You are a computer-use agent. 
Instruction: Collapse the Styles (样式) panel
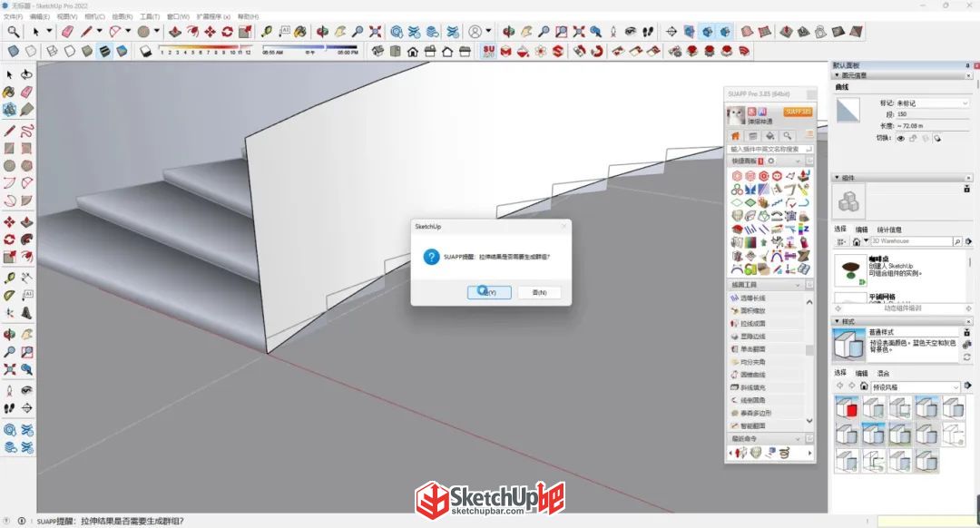coord(837,320)
